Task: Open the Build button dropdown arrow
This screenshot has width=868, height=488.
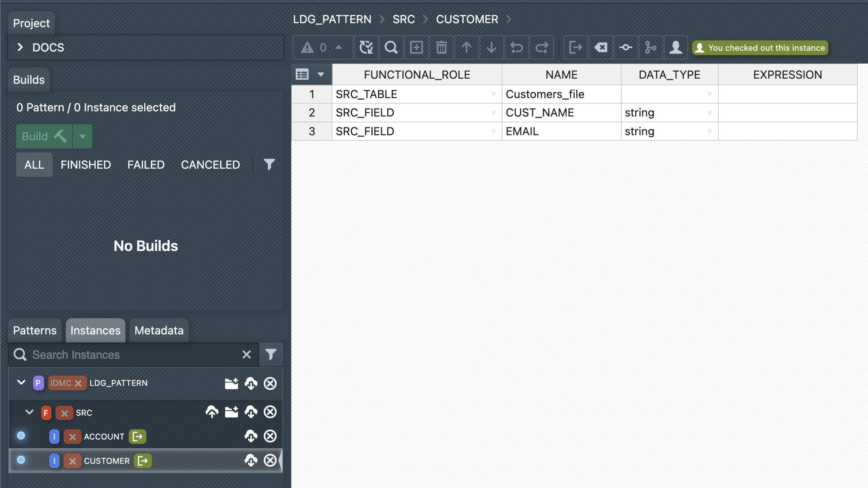Action: coord(82,136)
